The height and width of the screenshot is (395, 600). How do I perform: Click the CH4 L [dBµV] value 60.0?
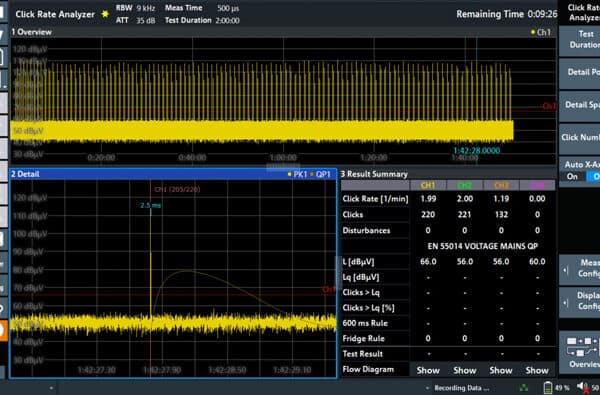click(x=537, y=261)
